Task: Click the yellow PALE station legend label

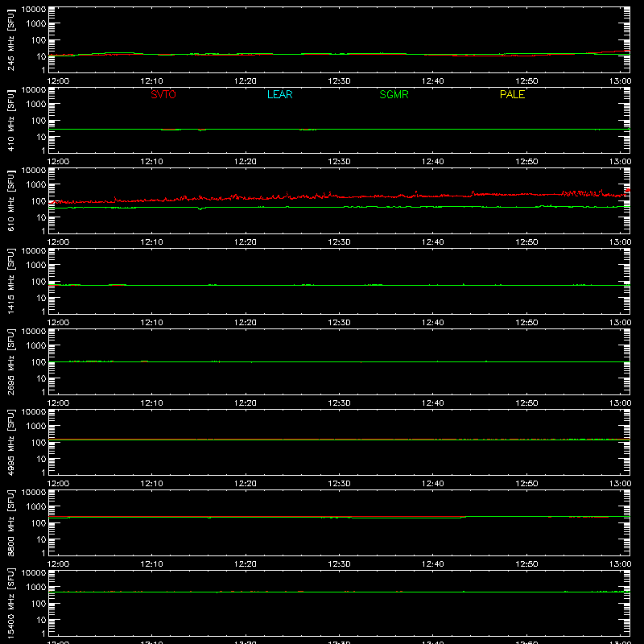Action: 512,94
